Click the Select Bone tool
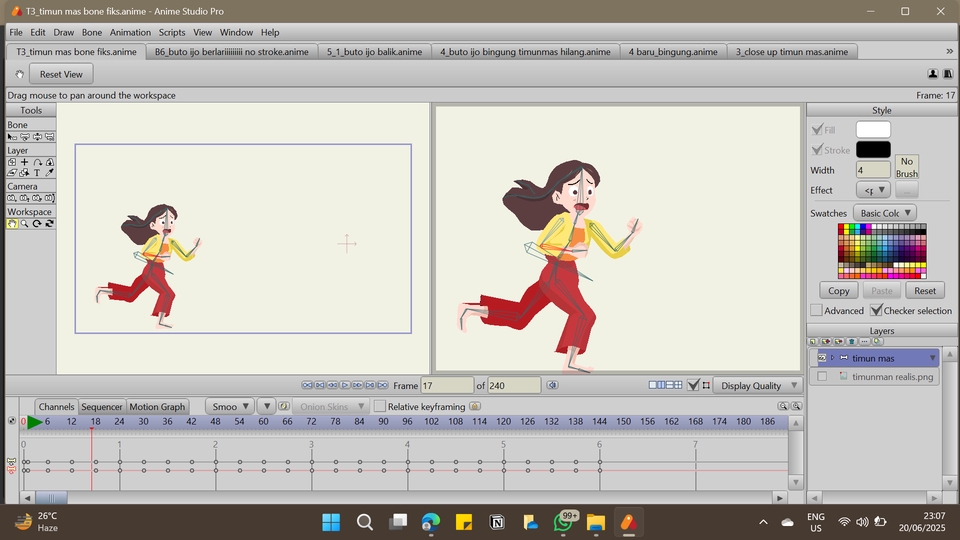The width and height of the screenshot is (960, 540). [x=12, y=137]
